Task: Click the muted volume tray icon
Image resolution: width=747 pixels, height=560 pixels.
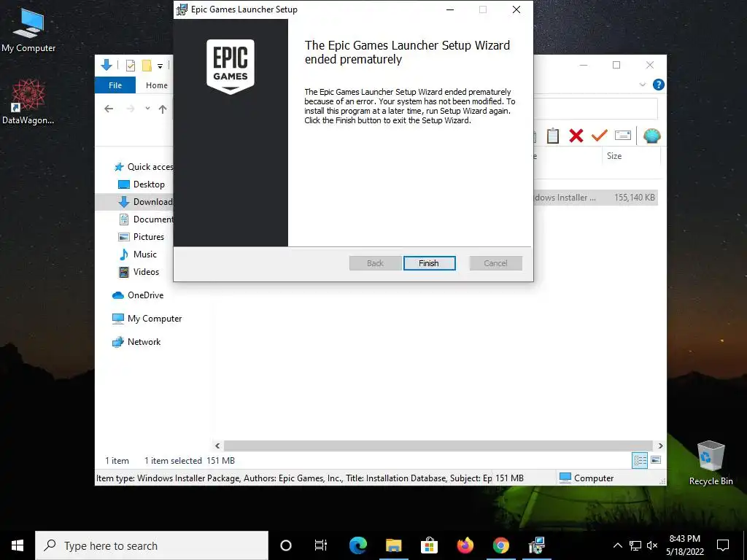Action: [652, 545]
